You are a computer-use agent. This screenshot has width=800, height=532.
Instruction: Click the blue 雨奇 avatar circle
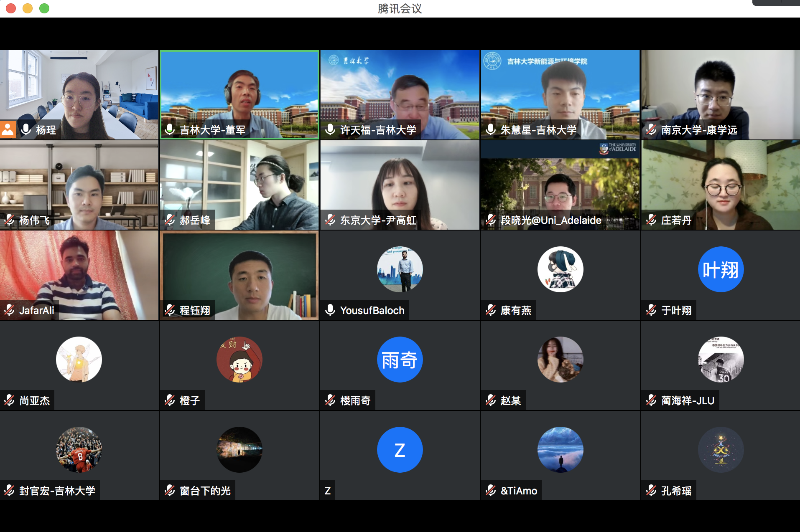pyautogui.click(x=400, y=360)
